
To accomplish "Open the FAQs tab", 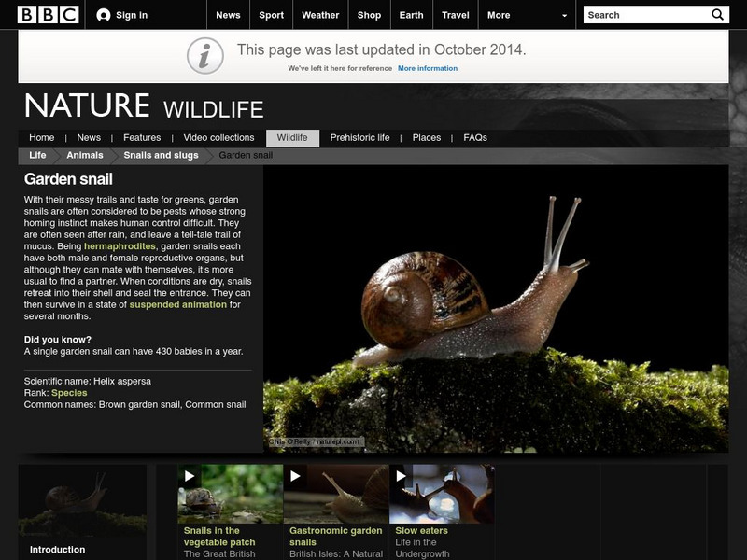I will (475, 136).
